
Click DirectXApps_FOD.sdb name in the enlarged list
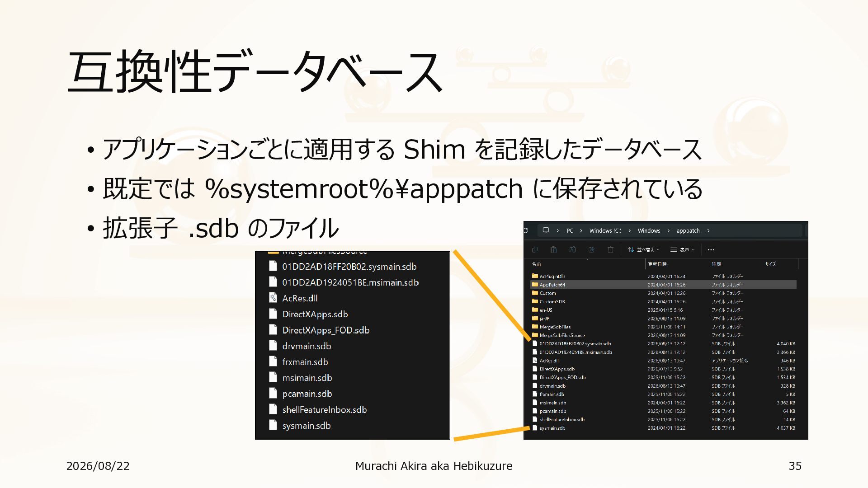(x=325, y=330)
